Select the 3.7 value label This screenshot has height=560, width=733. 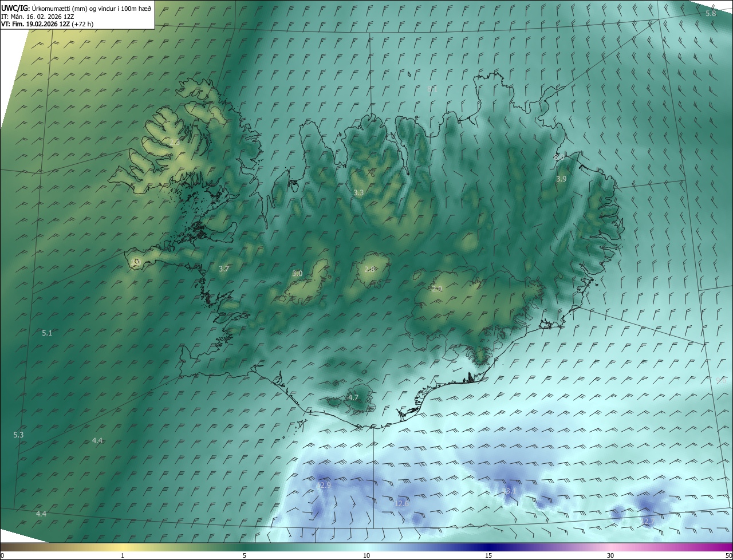tap(224, 269)
